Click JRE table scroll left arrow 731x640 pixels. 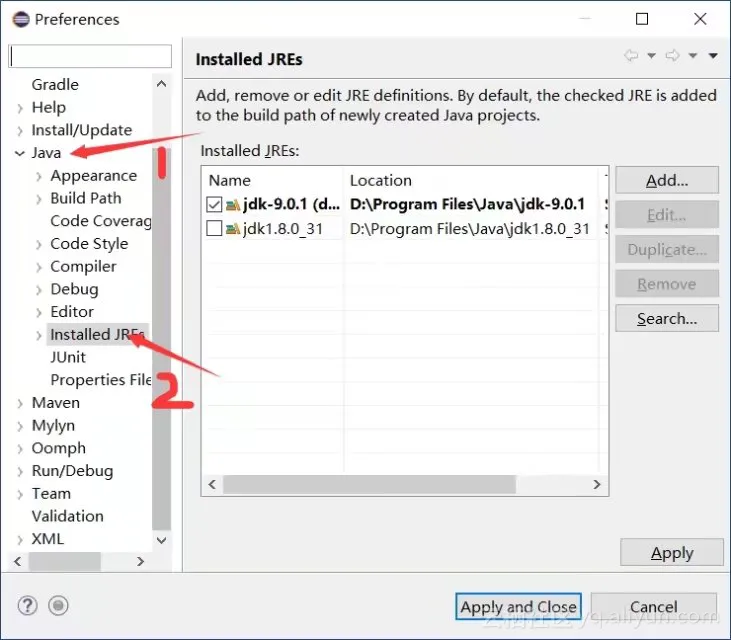[x=212, y=484]
